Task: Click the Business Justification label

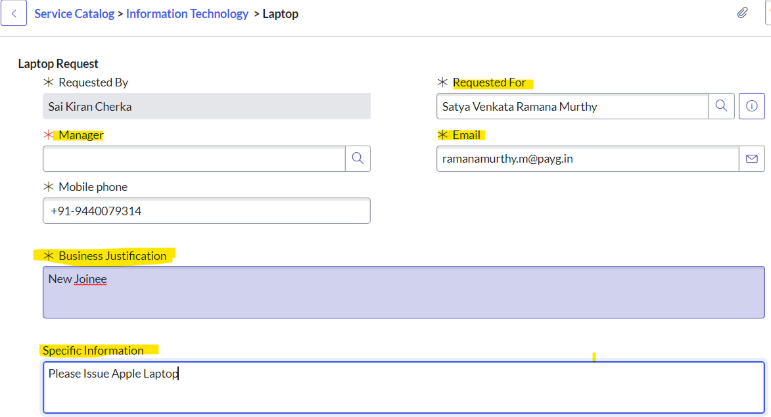Action: pyautogui.click(x=112, y=256)
